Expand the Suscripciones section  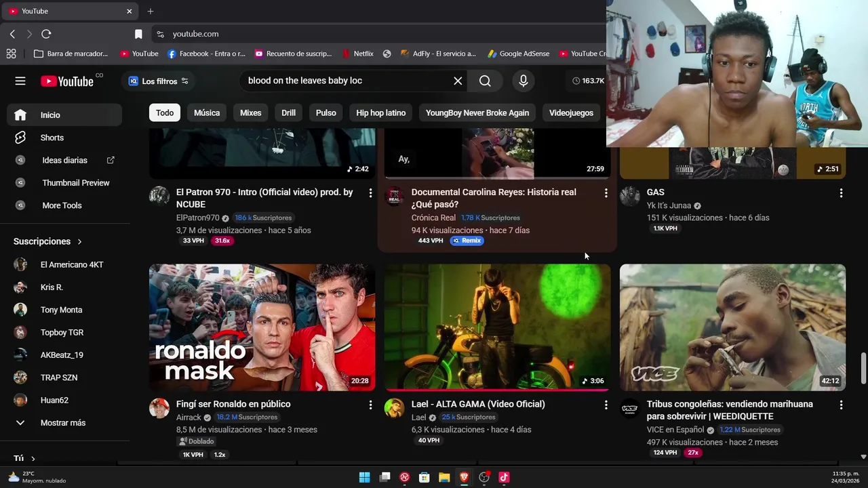47,241
